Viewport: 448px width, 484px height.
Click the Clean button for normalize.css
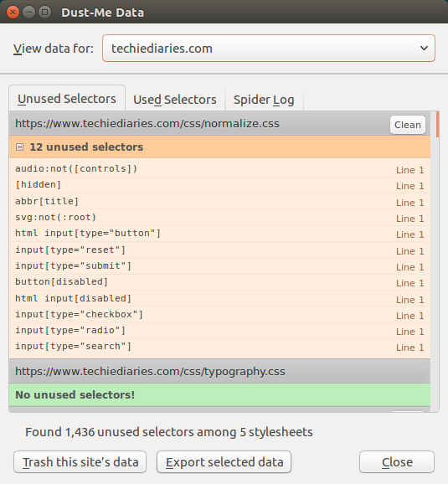(x=408, y=125)
